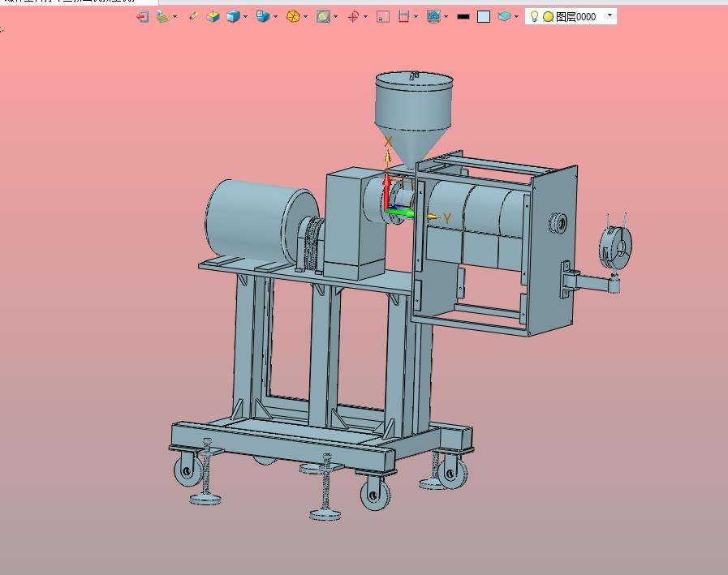The width and height of the screenshot is (728, 575).
Task: Open the red bracket measure dropdown
Action: pos(416,17)
